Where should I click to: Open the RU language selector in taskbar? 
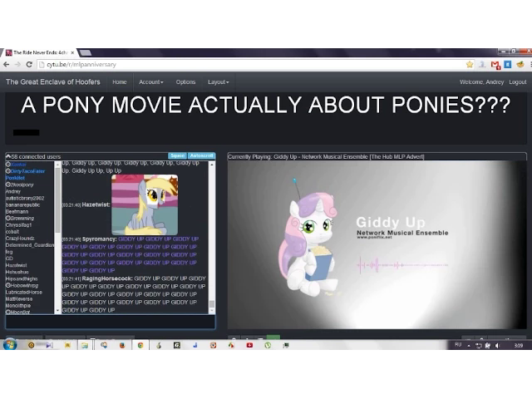[458, 344]
